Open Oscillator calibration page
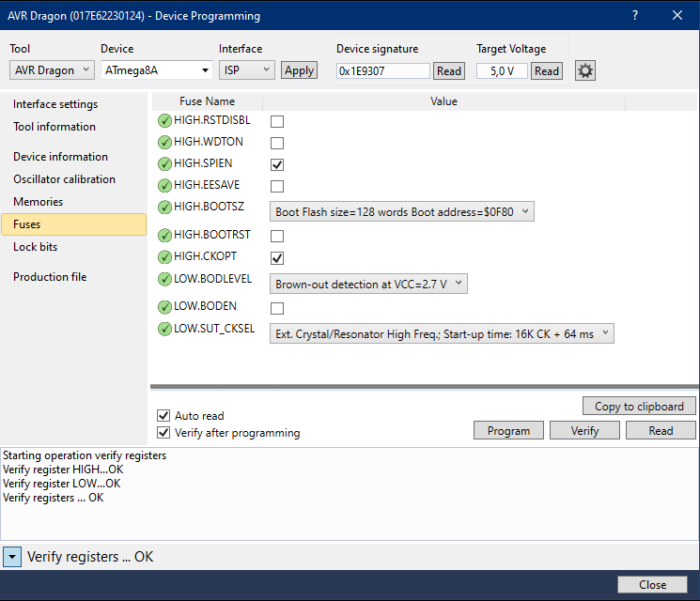Image resolution: width=700 pixels, height=601 pixels. point(64,179)
